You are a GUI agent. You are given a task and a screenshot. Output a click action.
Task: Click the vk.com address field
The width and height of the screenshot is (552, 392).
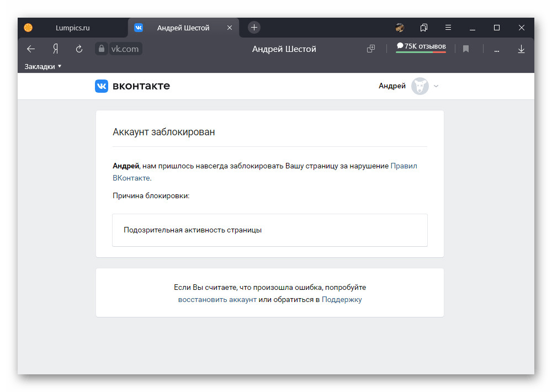click(x=125, y=49)
